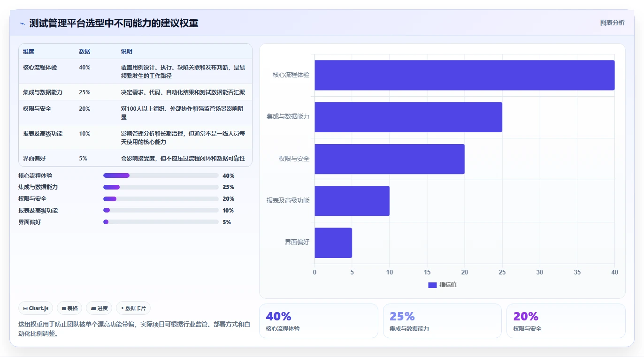Click the page title 测试管理平台选型

point(114,23)
